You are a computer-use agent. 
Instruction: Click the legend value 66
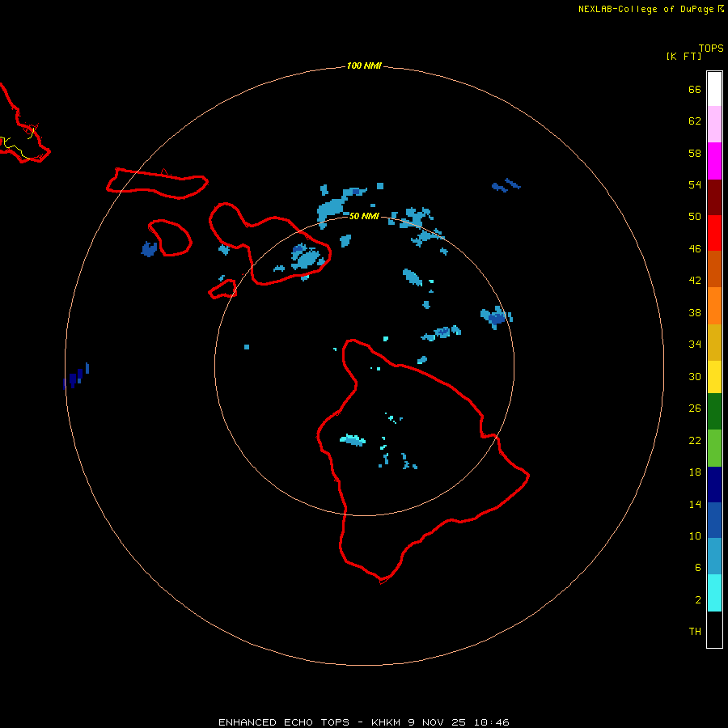tap(695, 89)
